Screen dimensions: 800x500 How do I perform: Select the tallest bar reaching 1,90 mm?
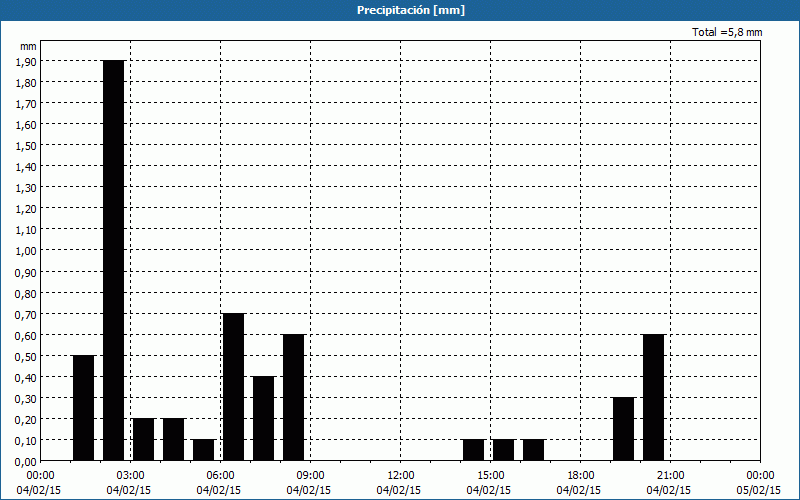[114, 261]
